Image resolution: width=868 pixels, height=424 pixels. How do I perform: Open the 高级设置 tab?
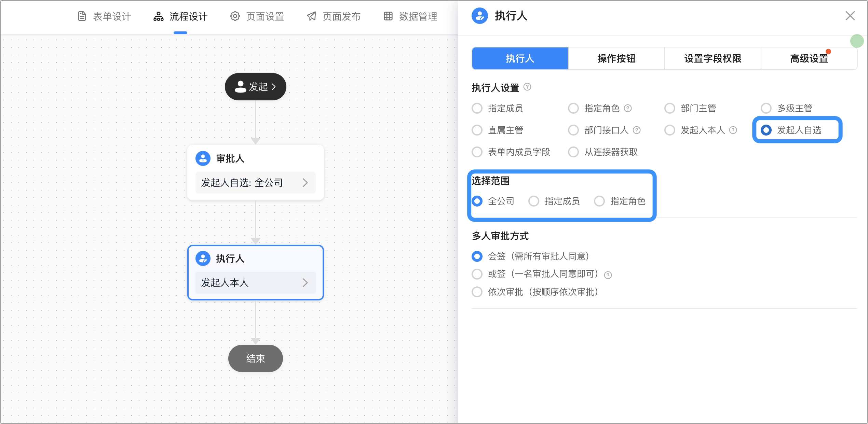coord(809,59)
